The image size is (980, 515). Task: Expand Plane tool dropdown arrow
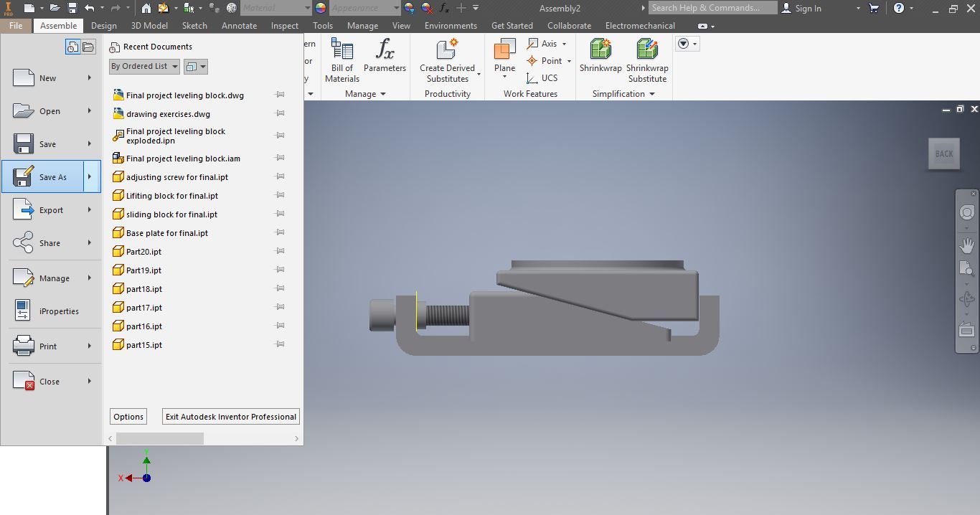coord(504,77)
